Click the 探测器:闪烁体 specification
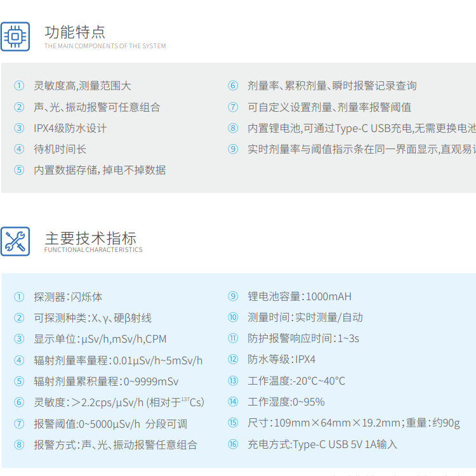This screenshot has height=476, width=476. 68,296
